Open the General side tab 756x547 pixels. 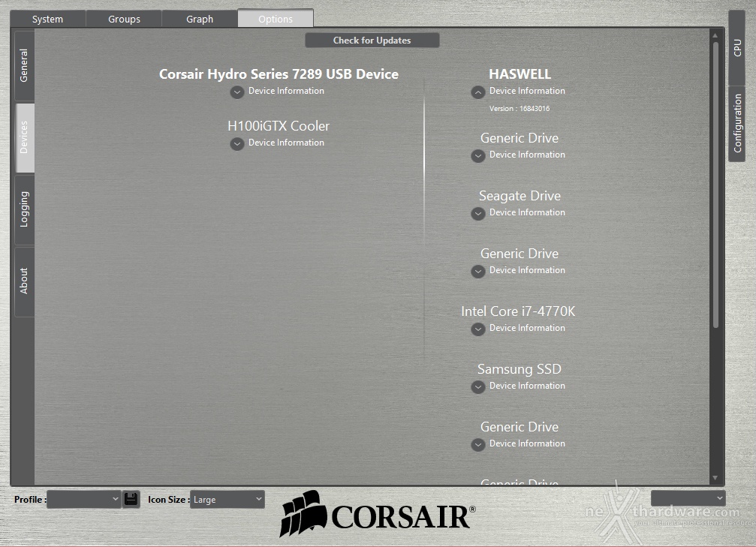coord(24,65)
